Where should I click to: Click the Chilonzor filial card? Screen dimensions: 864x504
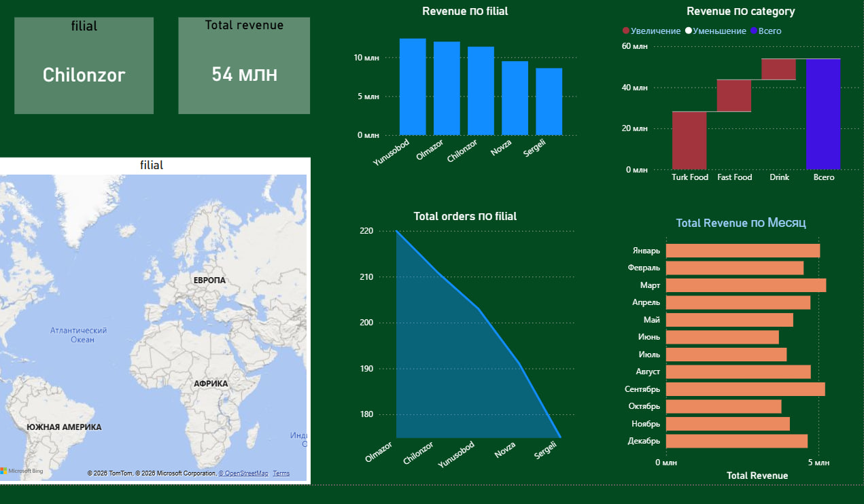pos(84,66)
